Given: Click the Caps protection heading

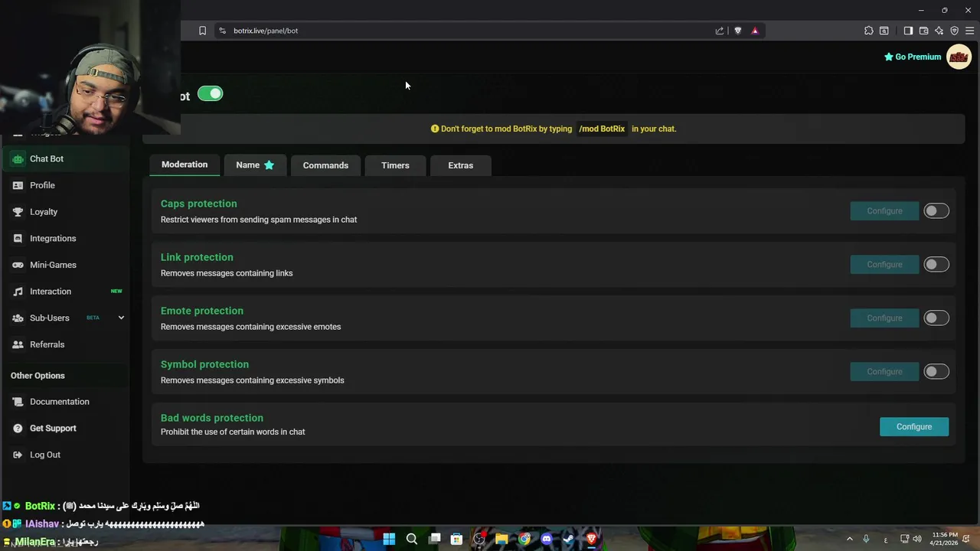Looking at the screenshot, I should click(199, 204).
